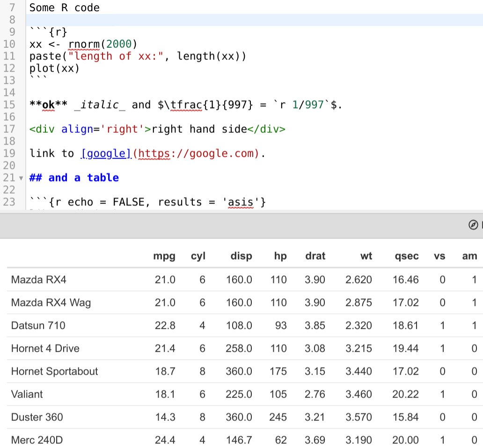Click the Merc 240D row name

click(x=37, y=440)
